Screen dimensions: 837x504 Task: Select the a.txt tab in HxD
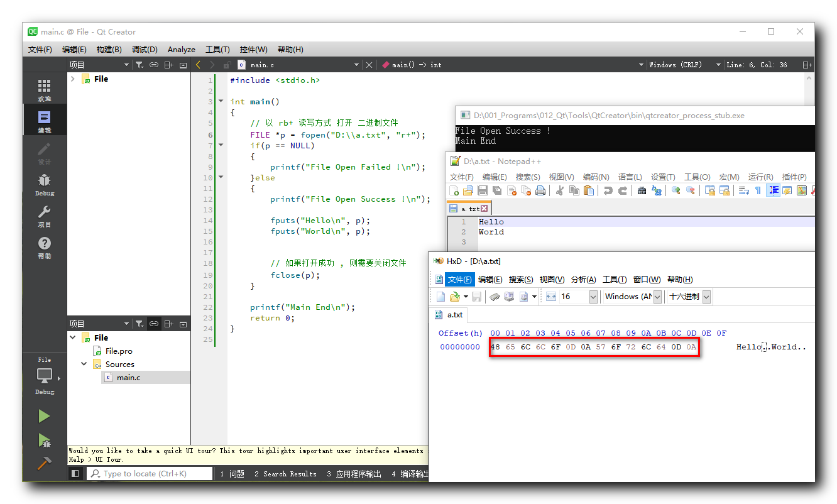pos(449,315)
